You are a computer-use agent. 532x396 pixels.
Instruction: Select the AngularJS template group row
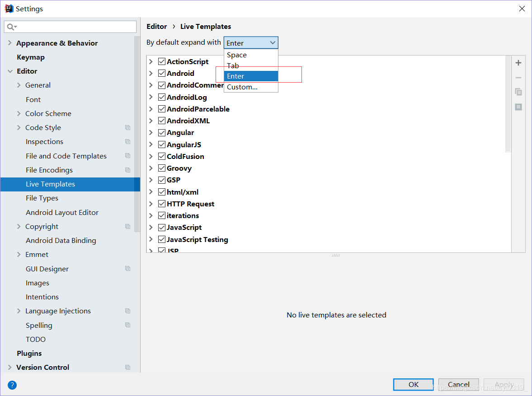329,144
